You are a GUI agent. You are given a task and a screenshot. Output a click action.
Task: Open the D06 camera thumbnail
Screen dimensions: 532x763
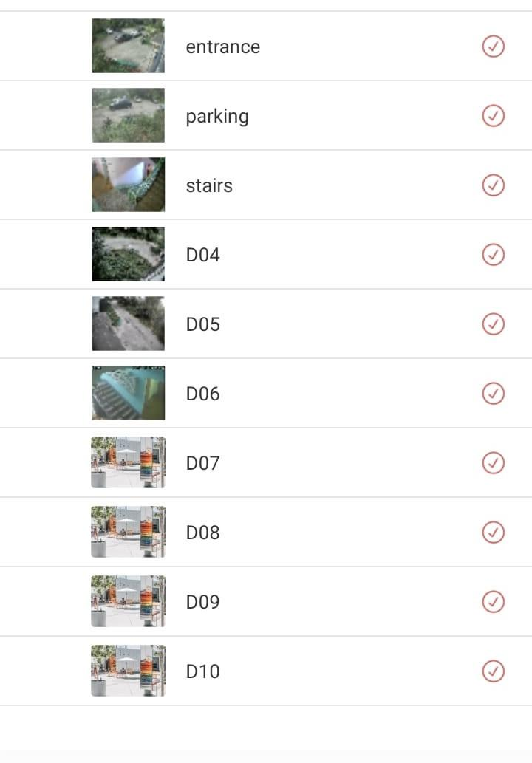128,393
